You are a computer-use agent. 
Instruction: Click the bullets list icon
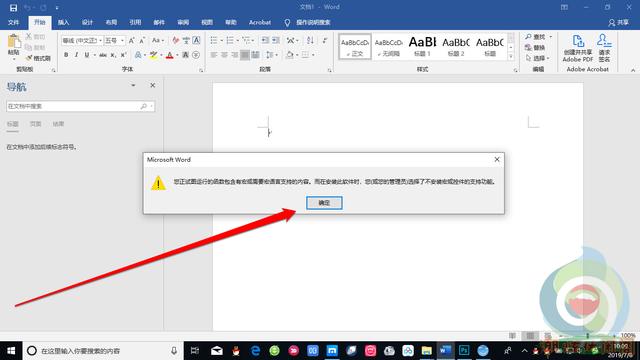pos(214,40)
